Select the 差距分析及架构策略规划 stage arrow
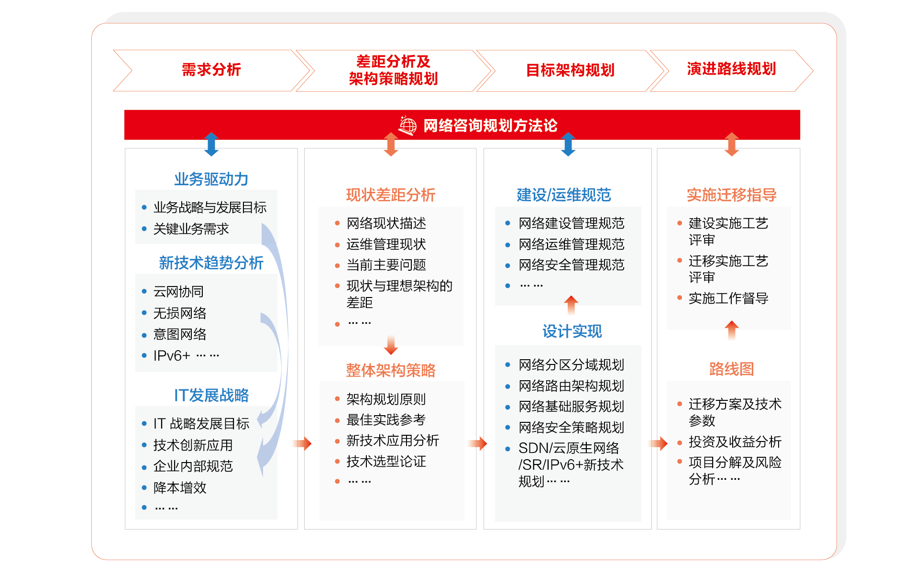This screenshot has width=924, height=574. pyautogui.click(x=393, y=70)
